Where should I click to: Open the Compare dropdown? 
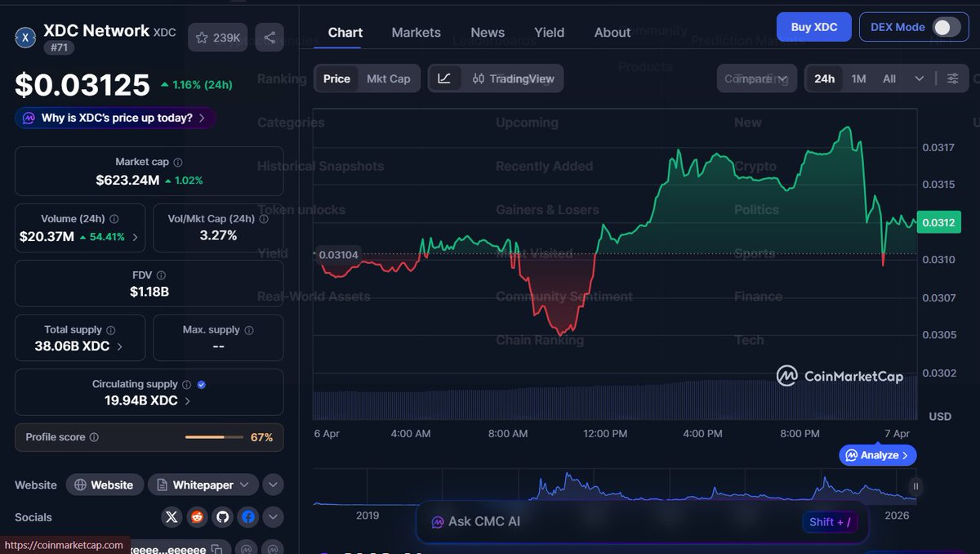(757, 78)
